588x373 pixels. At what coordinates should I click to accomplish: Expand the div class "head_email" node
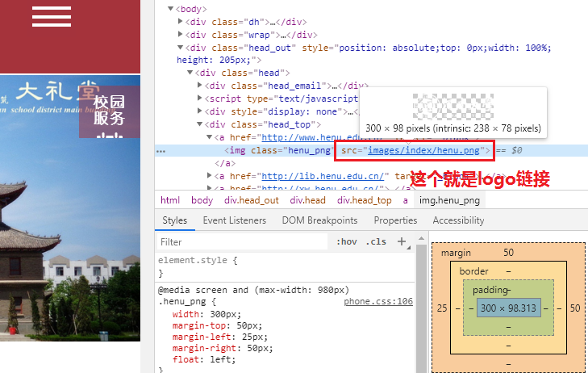coord(200,86)
